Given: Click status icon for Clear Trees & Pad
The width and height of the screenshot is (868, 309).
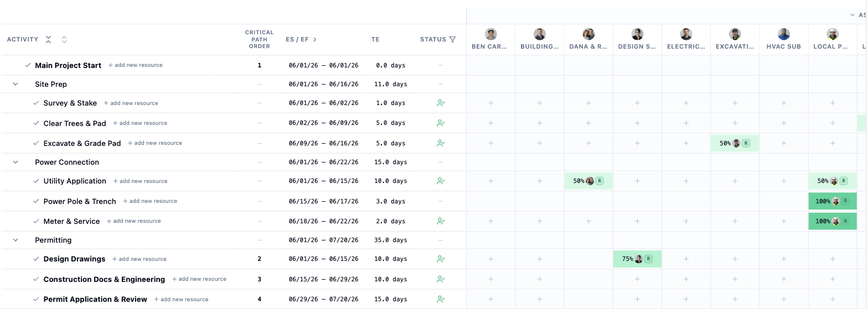Looking at the screenshot, I should click(441, 123).
